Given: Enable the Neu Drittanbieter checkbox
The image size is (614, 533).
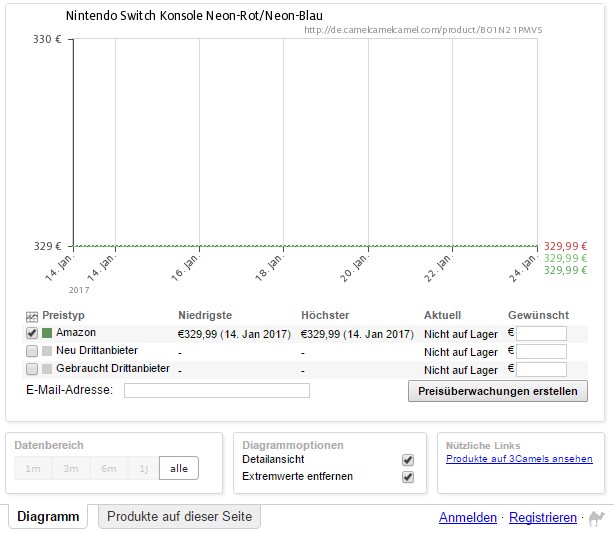Looking at the screenshot, I should (x=32, y=351).
